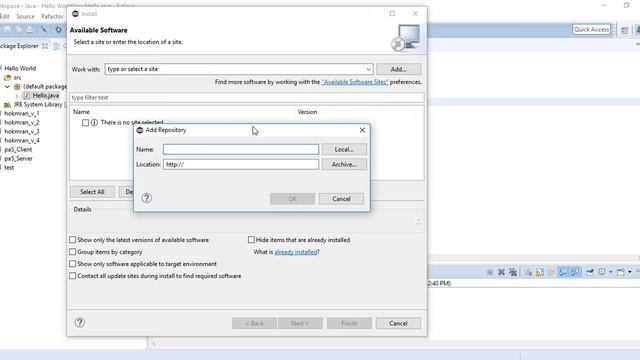Image resolution: width=640 pixels, height=360 pixels.
Task: Check the 'There is no site selected' checkbox
Action: (85, 122)
